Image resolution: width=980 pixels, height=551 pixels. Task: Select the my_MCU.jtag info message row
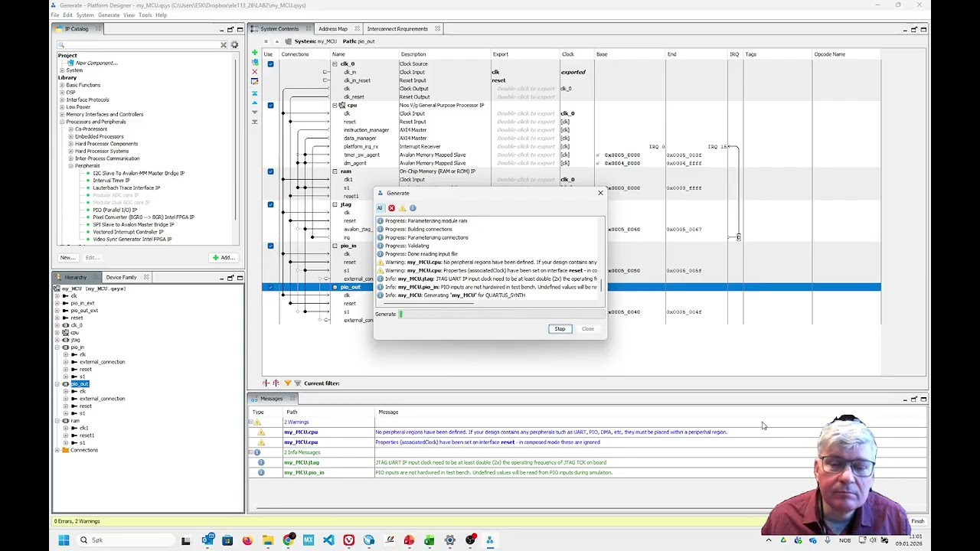586,462
